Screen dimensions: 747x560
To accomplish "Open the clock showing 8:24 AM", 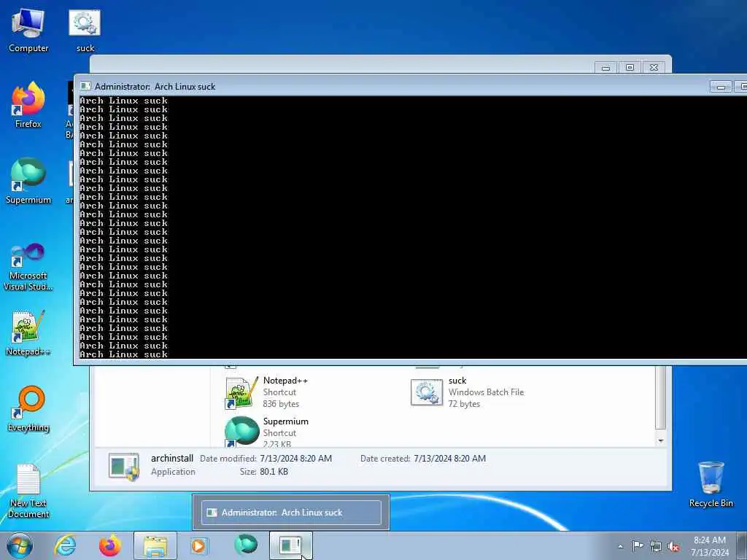I will tap(710, 545).
